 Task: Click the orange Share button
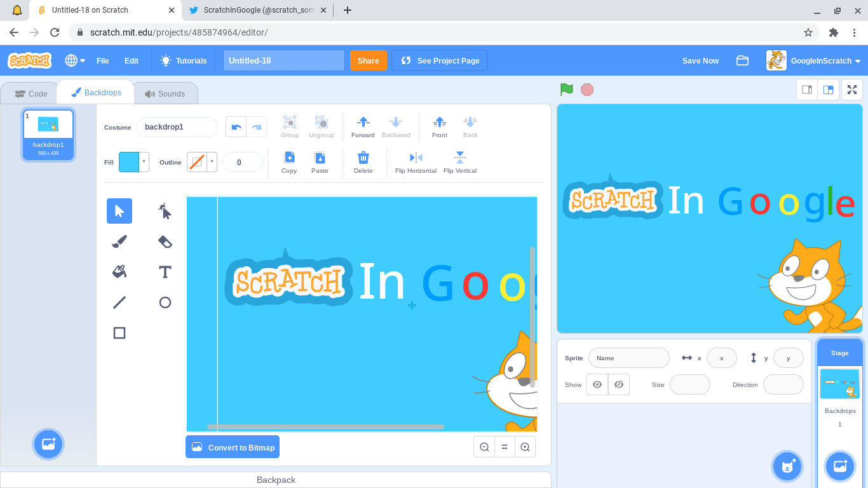point(369,60)
